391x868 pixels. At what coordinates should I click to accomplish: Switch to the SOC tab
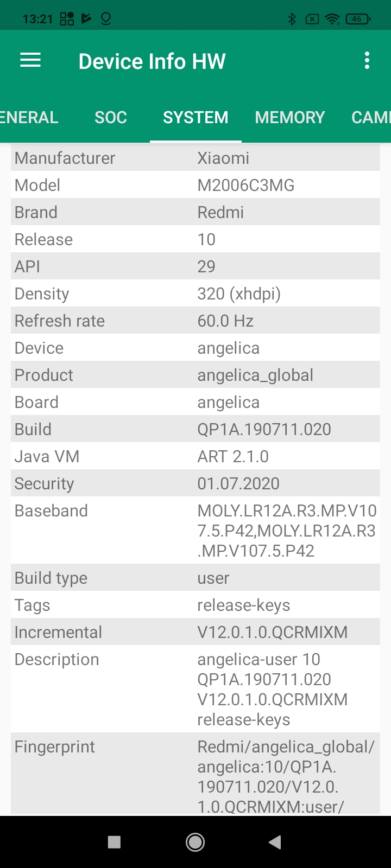pos(111,117)
